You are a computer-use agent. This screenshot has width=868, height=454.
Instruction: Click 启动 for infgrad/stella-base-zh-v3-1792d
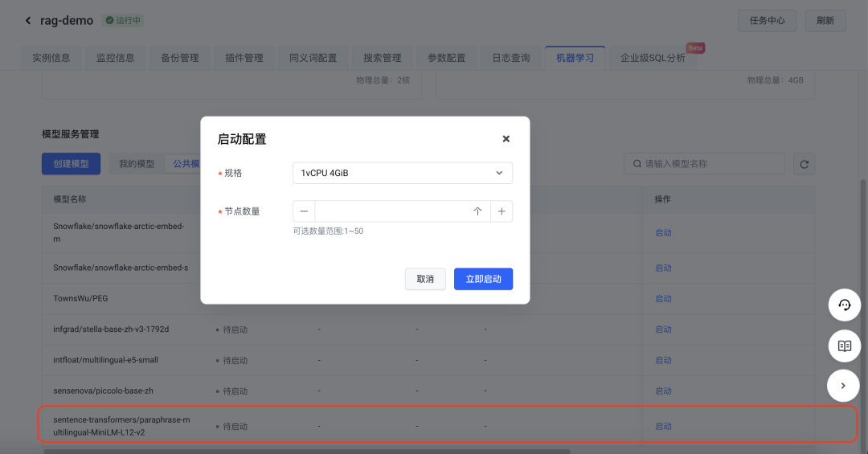click(x=663, y=329)
